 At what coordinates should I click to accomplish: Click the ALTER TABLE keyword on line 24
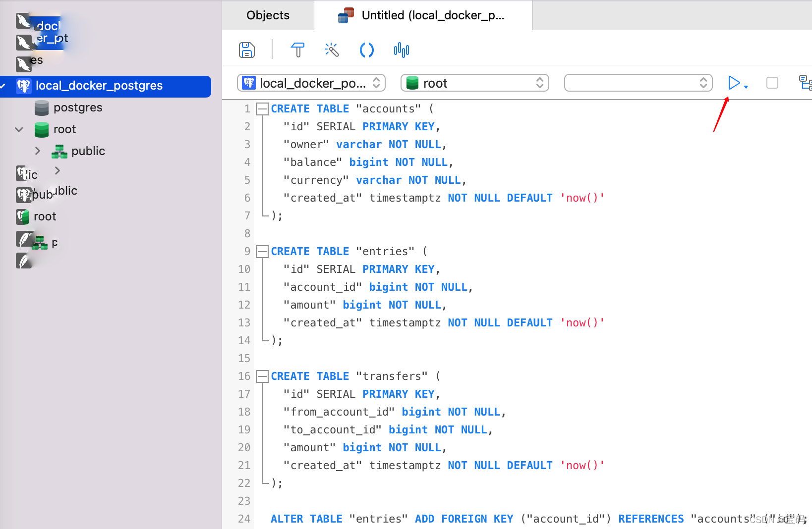pos(306,519)
